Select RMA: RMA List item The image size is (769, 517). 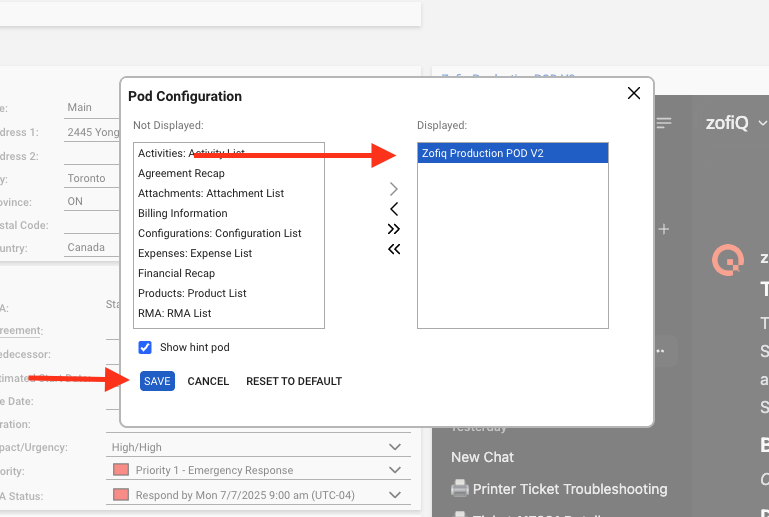[x=229, y=313]
